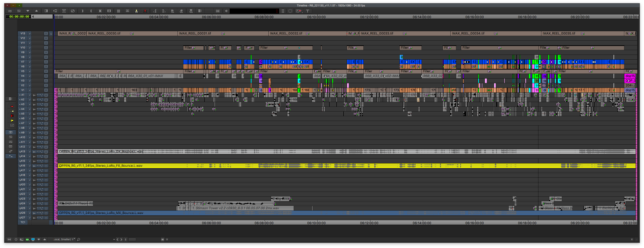Select the keyframe tool below the trim tools

[x=12, y=125]
